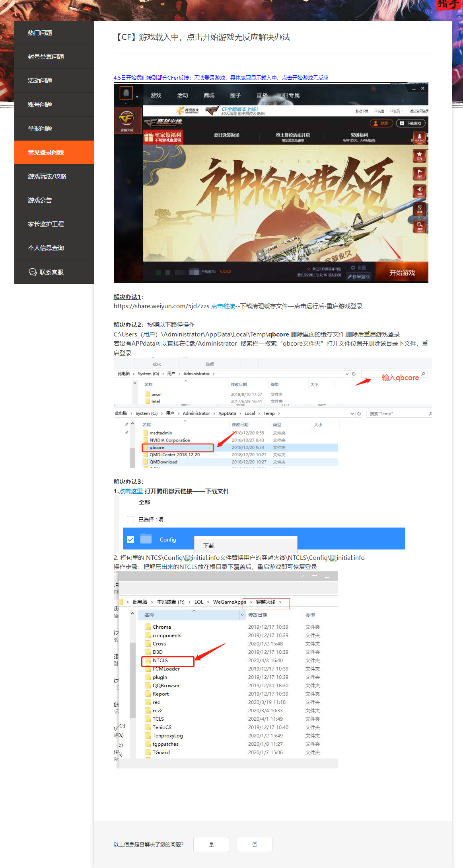Open the Administrator address bar history dropdown

(347, 374)
